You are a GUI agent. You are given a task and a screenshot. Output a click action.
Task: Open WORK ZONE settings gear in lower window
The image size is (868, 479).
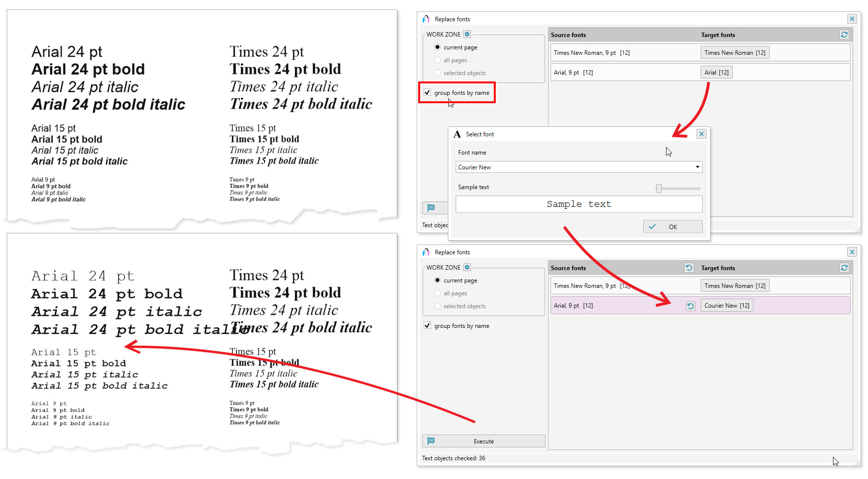[x=467, y=267]
